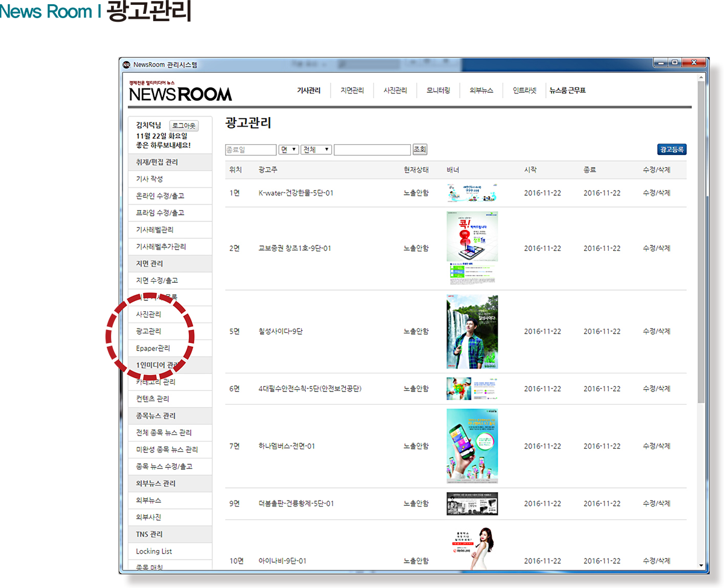This screenshot has height=588, width=724.
Task: Select advertiser text 하나멤버스-전면-01
Action: tap(287, 446)
